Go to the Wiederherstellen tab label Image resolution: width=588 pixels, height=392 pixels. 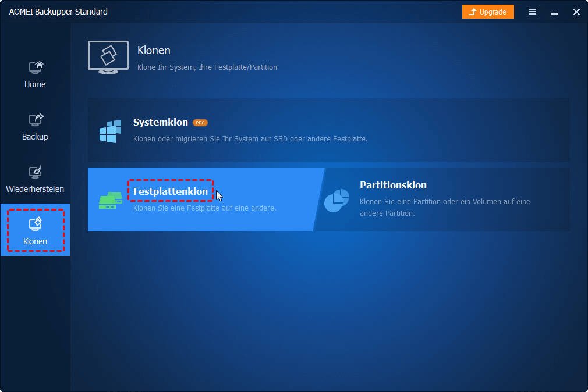point(35,189)
